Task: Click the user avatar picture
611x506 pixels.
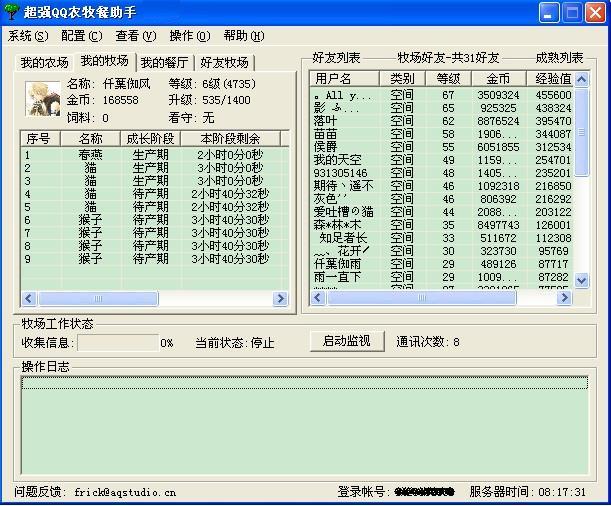Action: pyautogui.click(x=43, y=99)
